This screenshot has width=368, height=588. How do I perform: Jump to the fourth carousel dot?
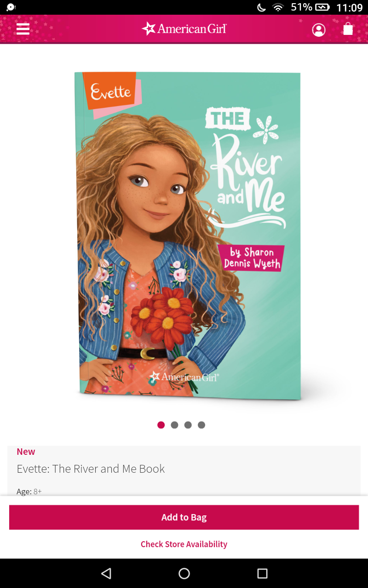pos(201,425)
